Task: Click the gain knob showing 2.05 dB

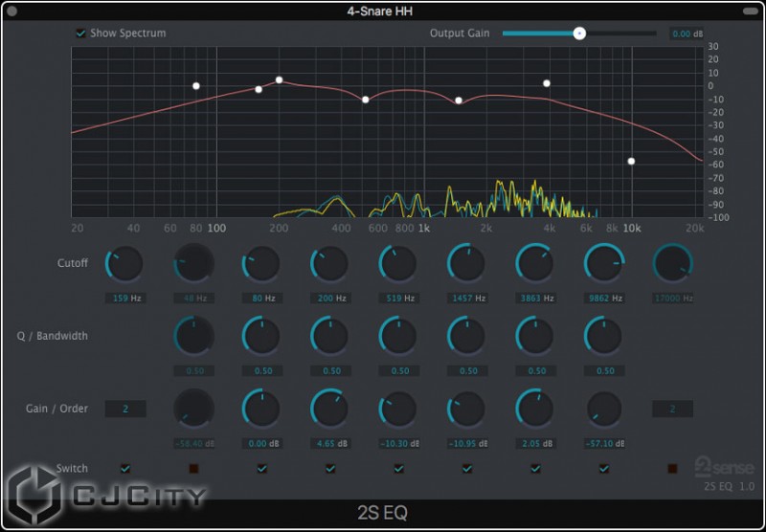Action: pyautogui.click(x=535, y=409)
